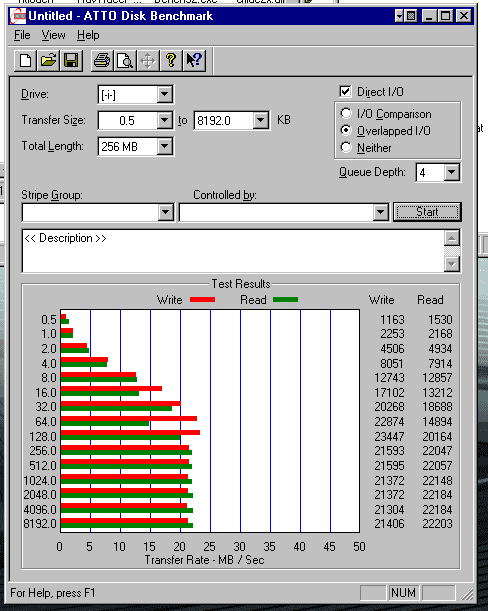Click the Save floppy disk icon

click(x=71, y=61)
